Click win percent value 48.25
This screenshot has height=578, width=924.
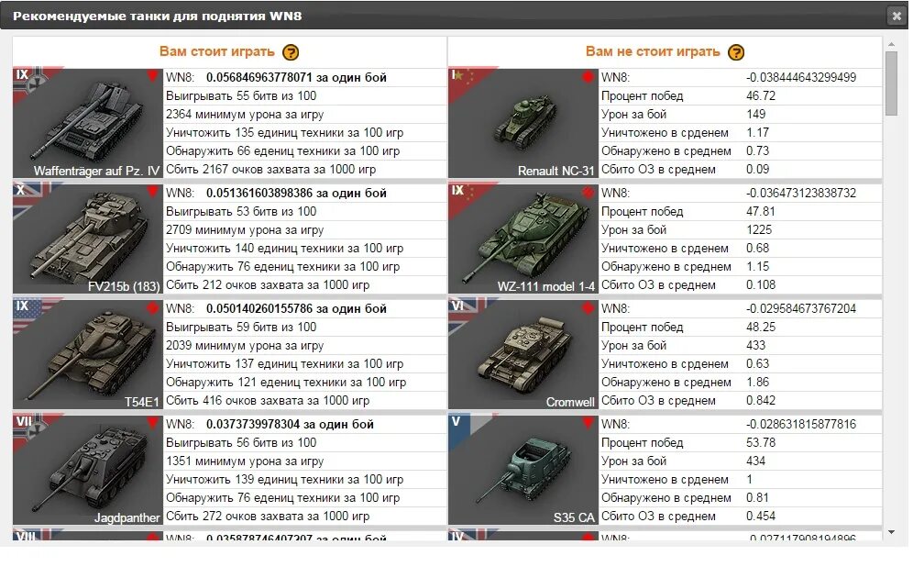[x=761, y=328]
